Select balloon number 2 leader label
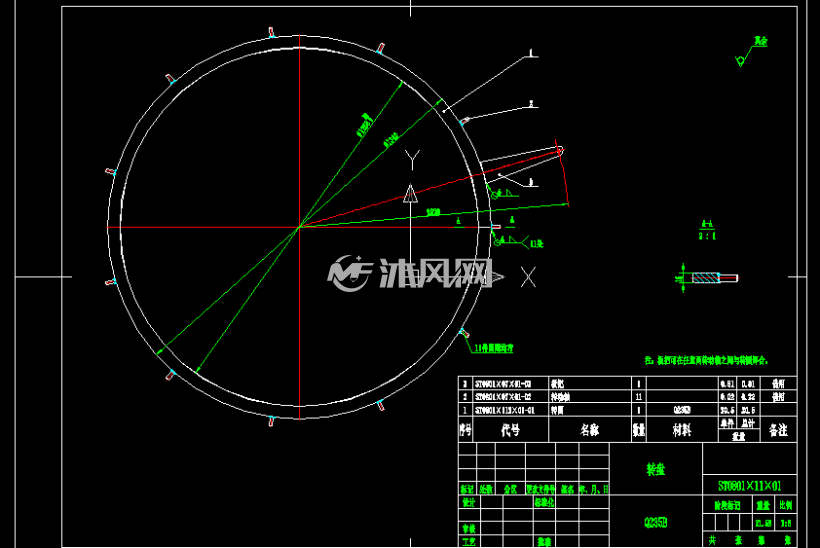Image resolution: width=820 pixels, height=548 pixels. click(531, 104)
